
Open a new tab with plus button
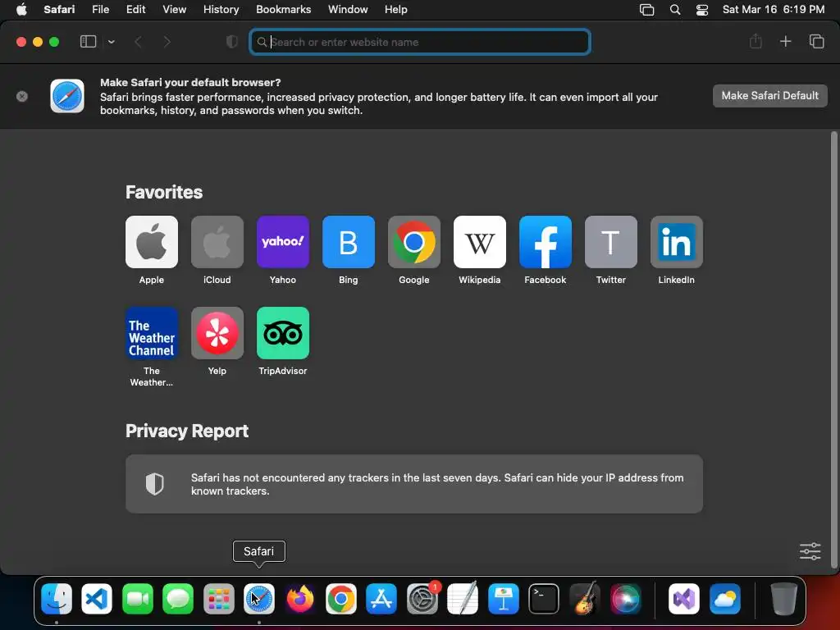click(x=785, y=41)
